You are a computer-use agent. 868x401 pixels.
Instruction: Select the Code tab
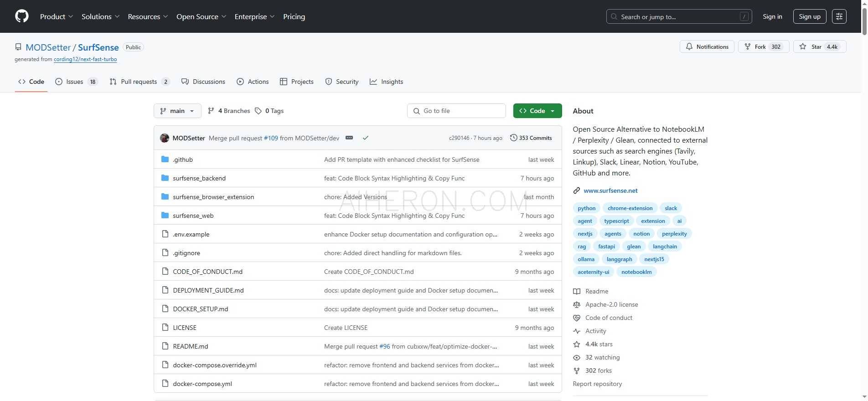(31, 82)
